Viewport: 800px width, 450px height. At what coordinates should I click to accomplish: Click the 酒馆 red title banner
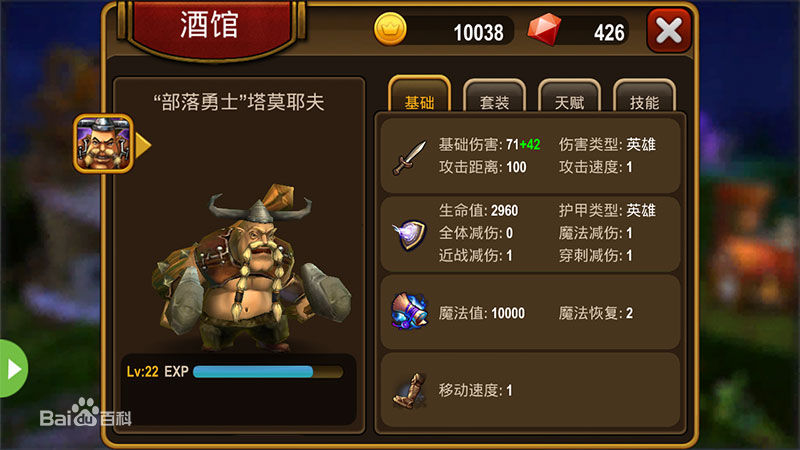pos(210,26)
